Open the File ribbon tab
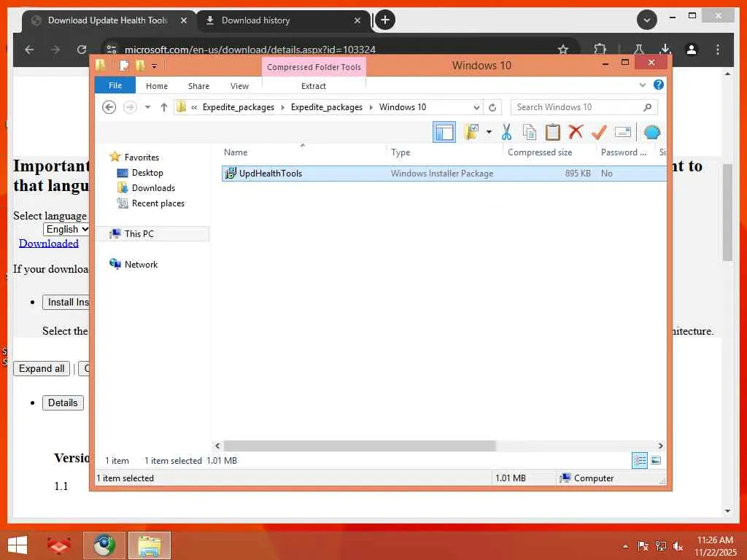This screenshot has width=747, height=560. click(115, 85)
